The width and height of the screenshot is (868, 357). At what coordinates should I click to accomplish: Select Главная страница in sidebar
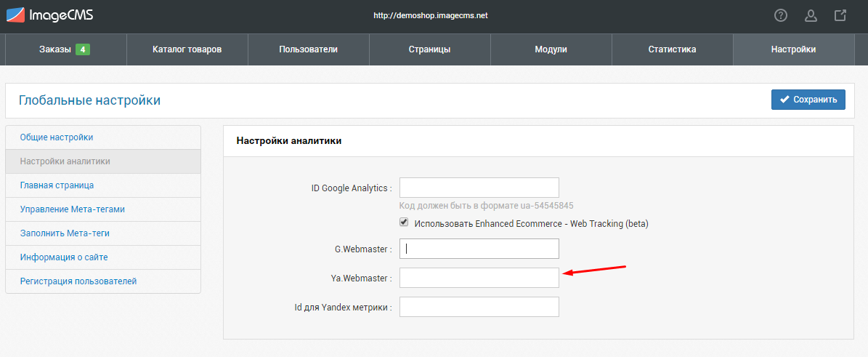pos(103,185)
